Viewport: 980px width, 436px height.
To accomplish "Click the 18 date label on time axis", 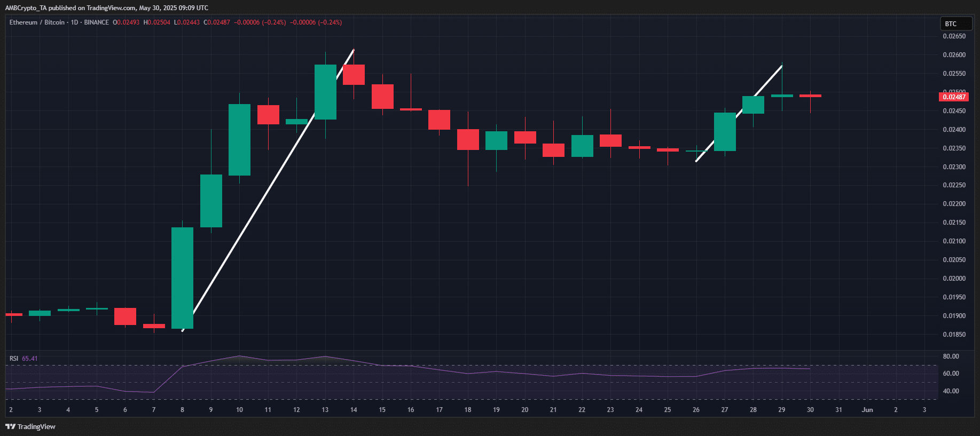I will (468, 410).
